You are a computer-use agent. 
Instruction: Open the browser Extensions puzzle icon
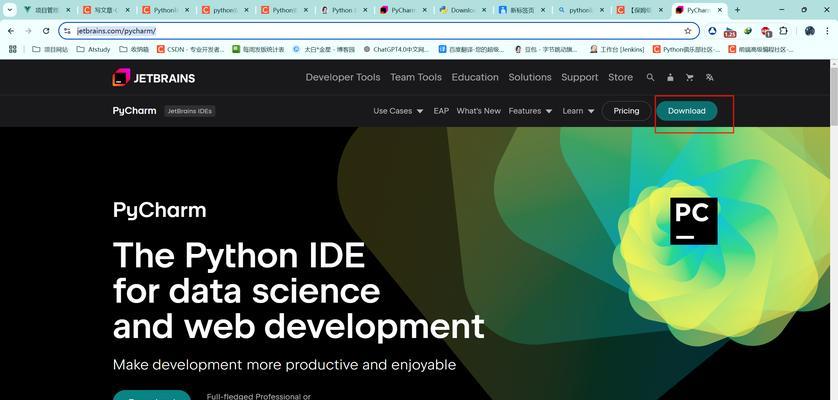(x=783, y=31)
